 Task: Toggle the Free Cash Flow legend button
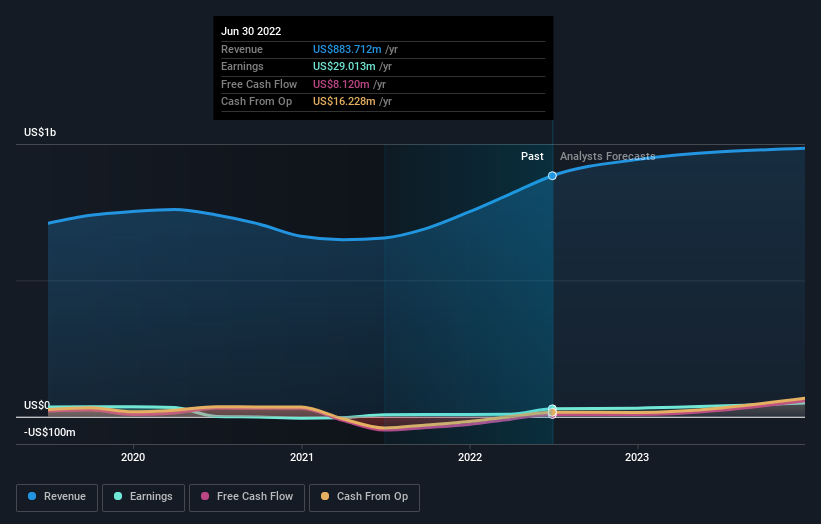pyautogui.click(x=247, y=497)
